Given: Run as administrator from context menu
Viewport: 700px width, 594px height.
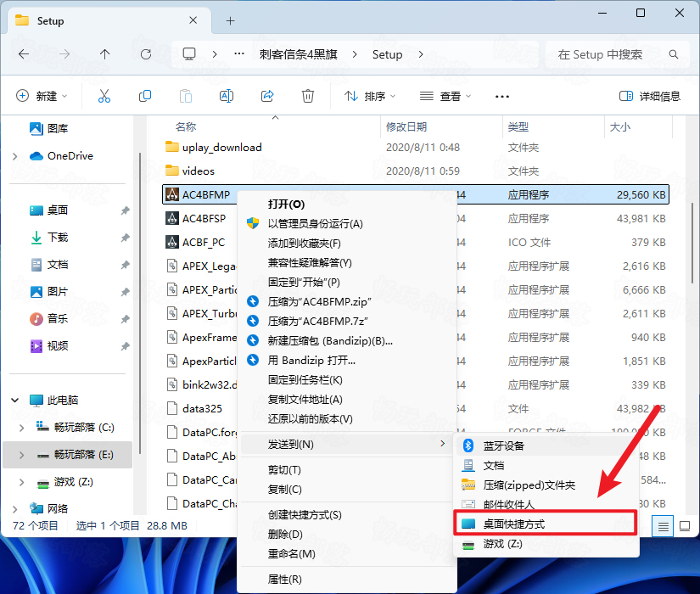Looking at the screenshot, I should tap(346, 224).
